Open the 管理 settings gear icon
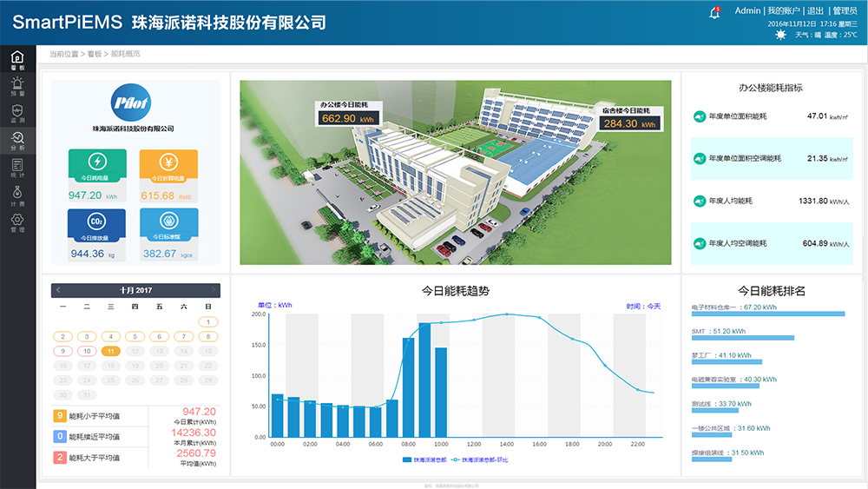The width and height of the screenshot is (868, 489). 17,222
